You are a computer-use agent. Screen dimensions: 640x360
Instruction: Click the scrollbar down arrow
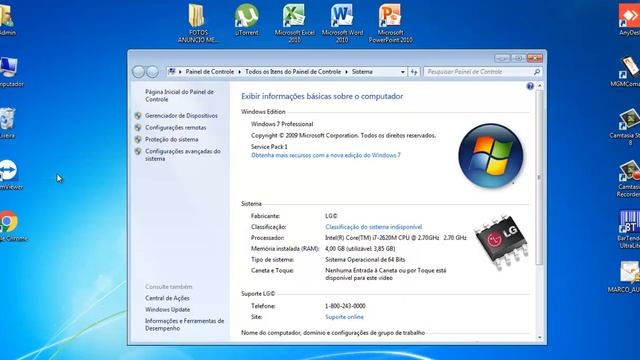pyautogui.click(x=539, y=338)
